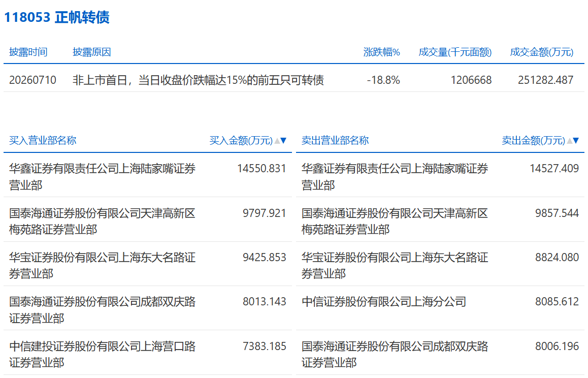Screen dimensions: 588x378
Task: Select sell amount 9857.544
Action: click(x=557, y=213)
